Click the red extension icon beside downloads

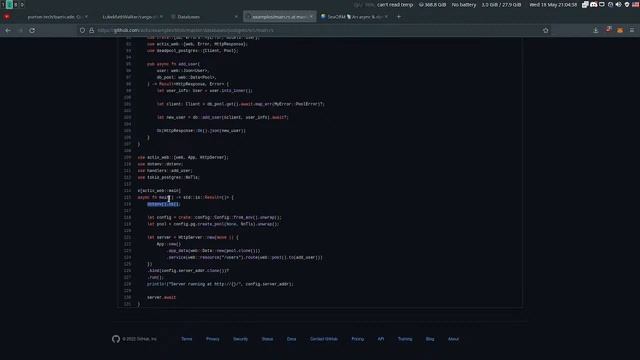[x=608, y=30]
